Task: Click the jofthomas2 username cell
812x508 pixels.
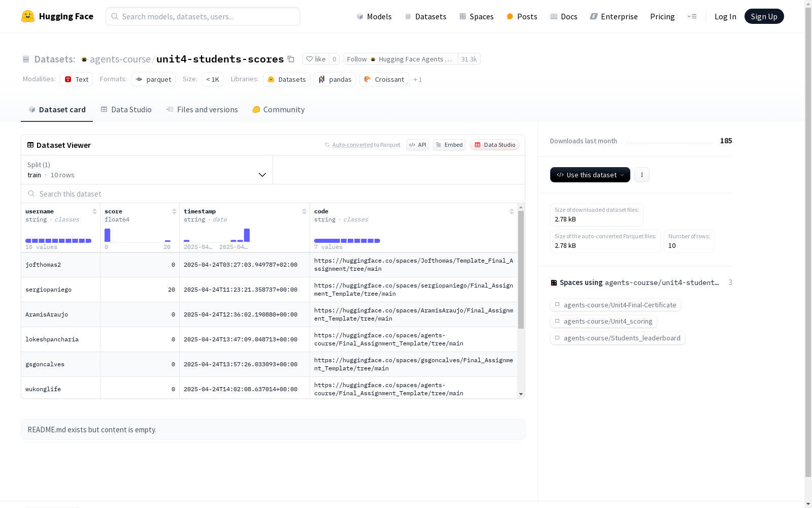Action: [60, 265]
